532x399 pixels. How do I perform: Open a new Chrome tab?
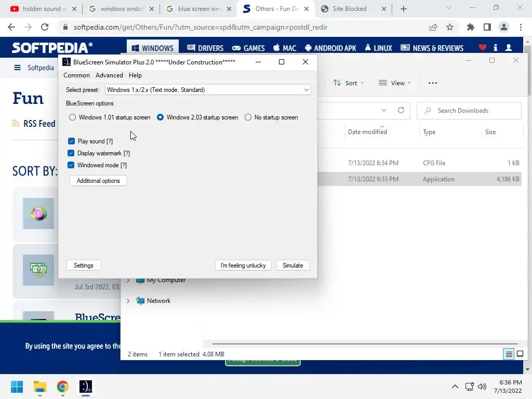(403, 9)
